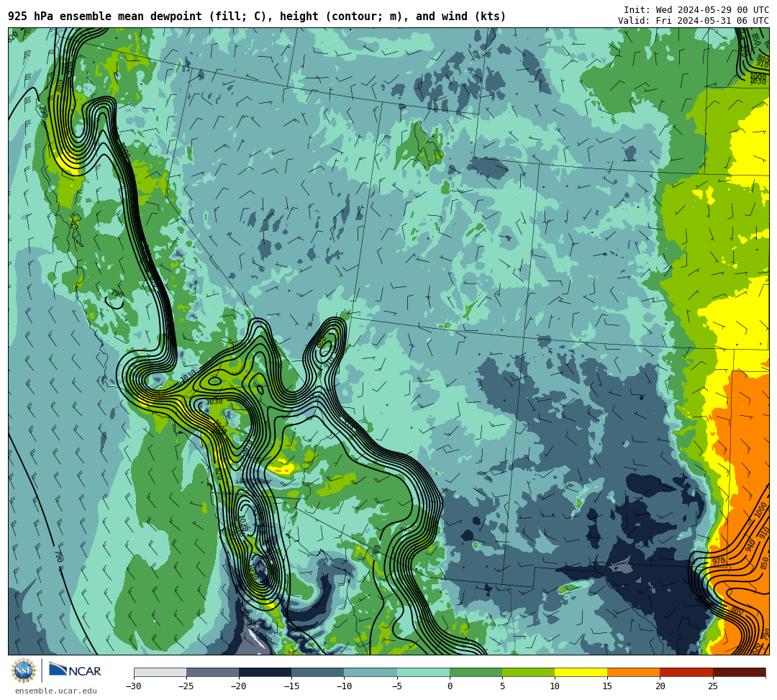Click the −10 to −5 teal colorbar segment
This screenshot has width=777, height=700.
tap(371, 672)
